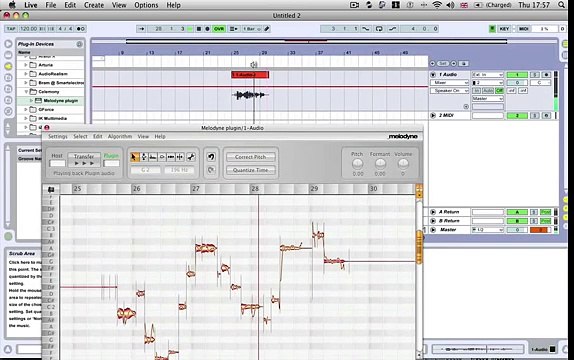
Task: Collapse the Celemony folder
Action: [x=26, y=92]
